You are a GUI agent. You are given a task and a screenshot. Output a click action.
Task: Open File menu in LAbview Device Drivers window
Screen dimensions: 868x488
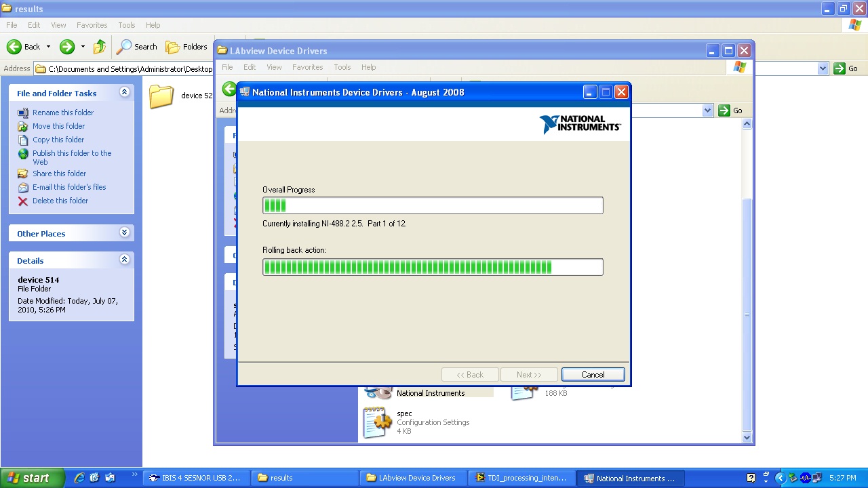(227, 67)
